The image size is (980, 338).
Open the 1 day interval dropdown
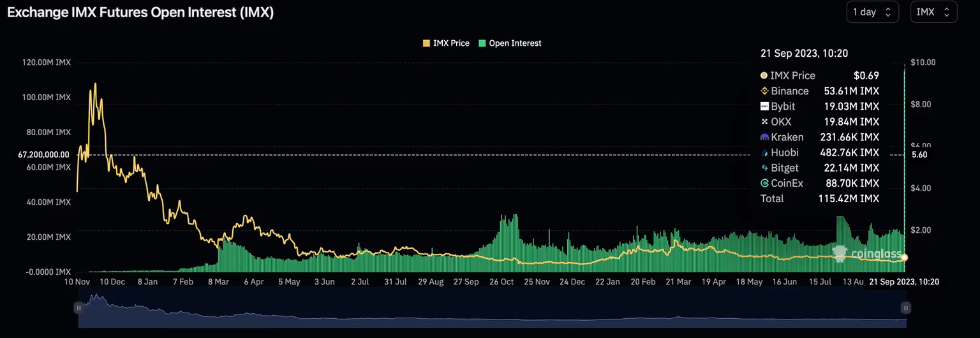click(x=872, y=12)
